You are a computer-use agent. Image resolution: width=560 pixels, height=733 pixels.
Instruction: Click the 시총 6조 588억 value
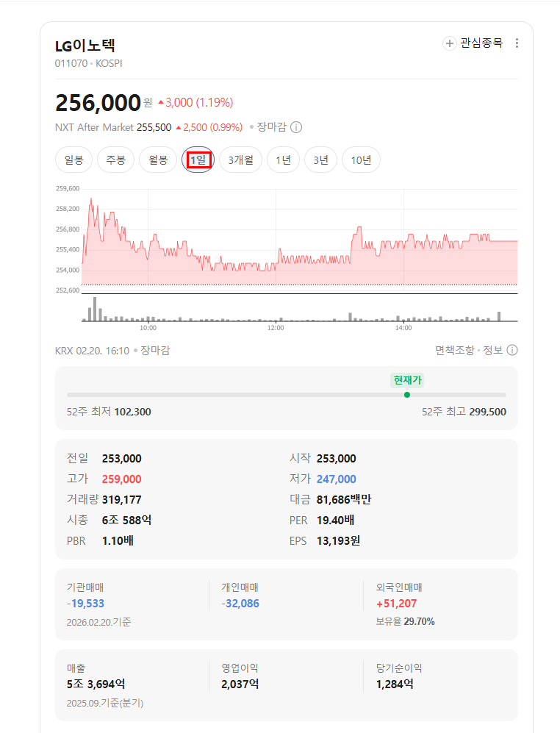[x=126, y=521]
